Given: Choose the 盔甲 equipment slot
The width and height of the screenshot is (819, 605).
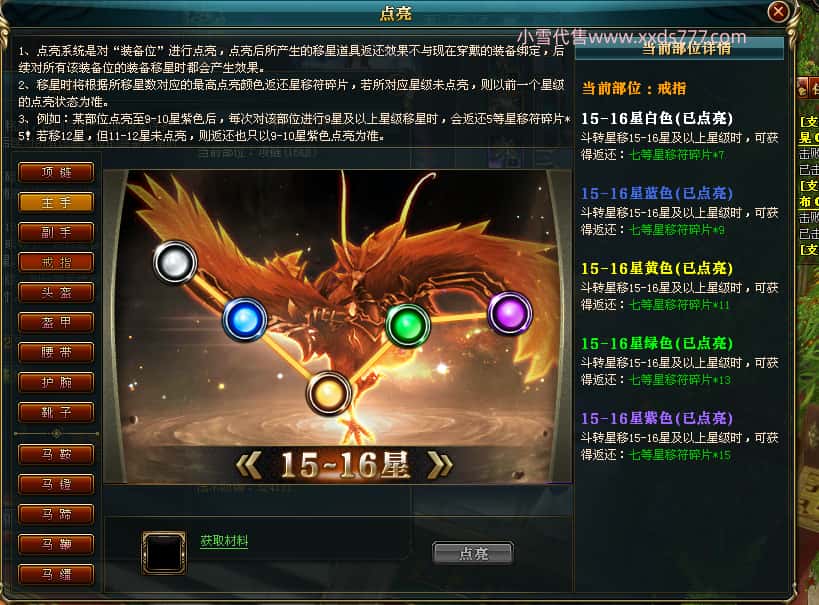Looking at the screenshot, I should click(x=56, y=322).
